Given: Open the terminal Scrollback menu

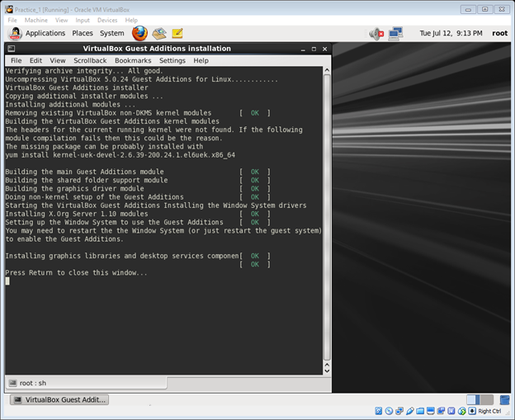Looking at the screenshot, I should coord(90,60).
